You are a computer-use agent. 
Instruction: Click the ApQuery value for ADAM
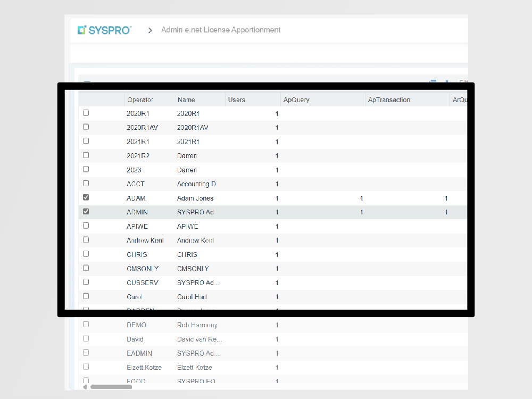361,198
